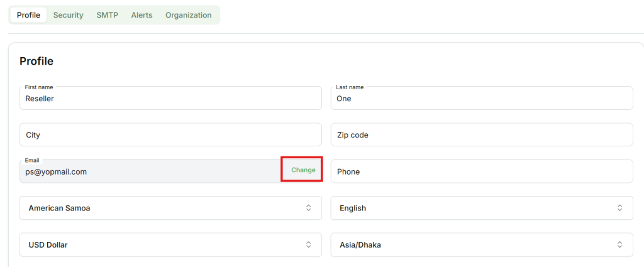The height and width of the screenshot is (267, 644).
Task: Expand the Asia/Dhaka timezone dropdown
Action: pyautogui.click(x=481, y=245)
